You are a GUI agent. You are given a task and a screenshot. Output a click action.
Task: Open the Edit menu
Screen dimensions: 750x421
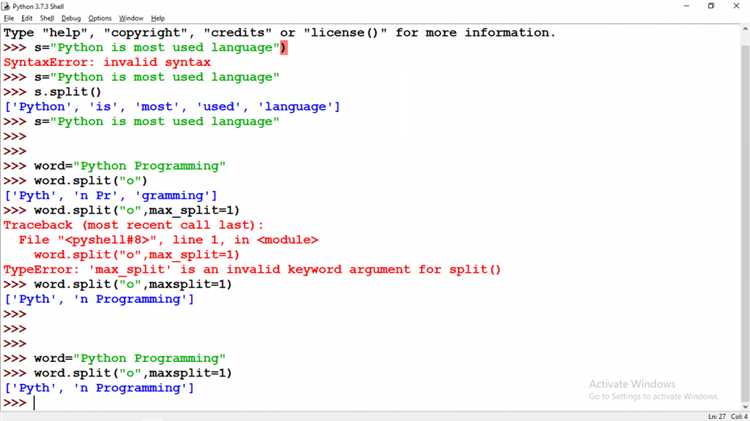[x=27, y=18]
